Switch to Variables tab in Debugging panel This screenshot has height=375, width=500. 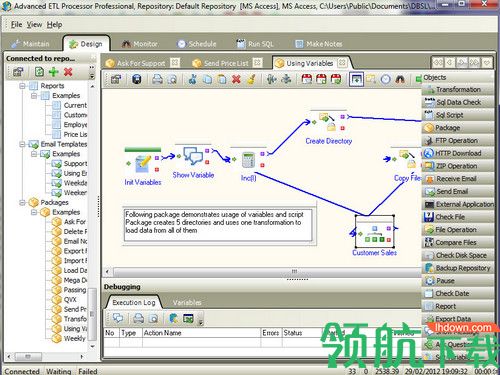click(x=187, y=302)
